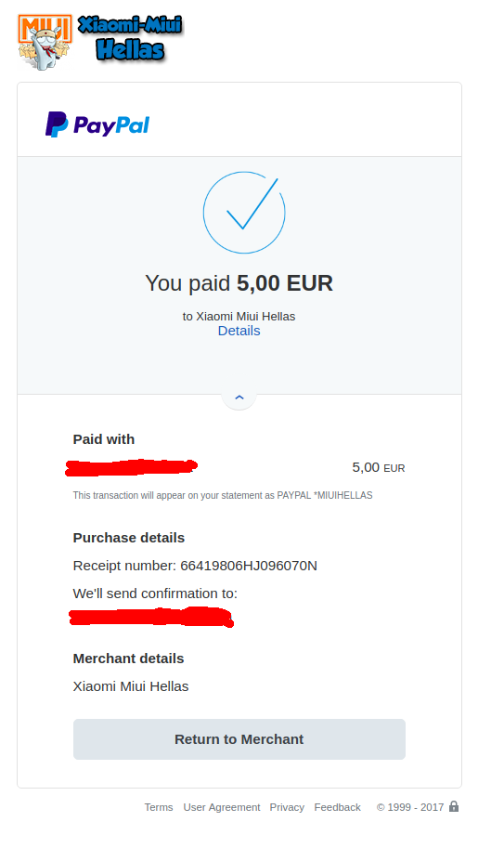The height and width of the screenshot is (848, 504).
Task: Click the redacted payment method under Paid with
Action: coord(131,467)
